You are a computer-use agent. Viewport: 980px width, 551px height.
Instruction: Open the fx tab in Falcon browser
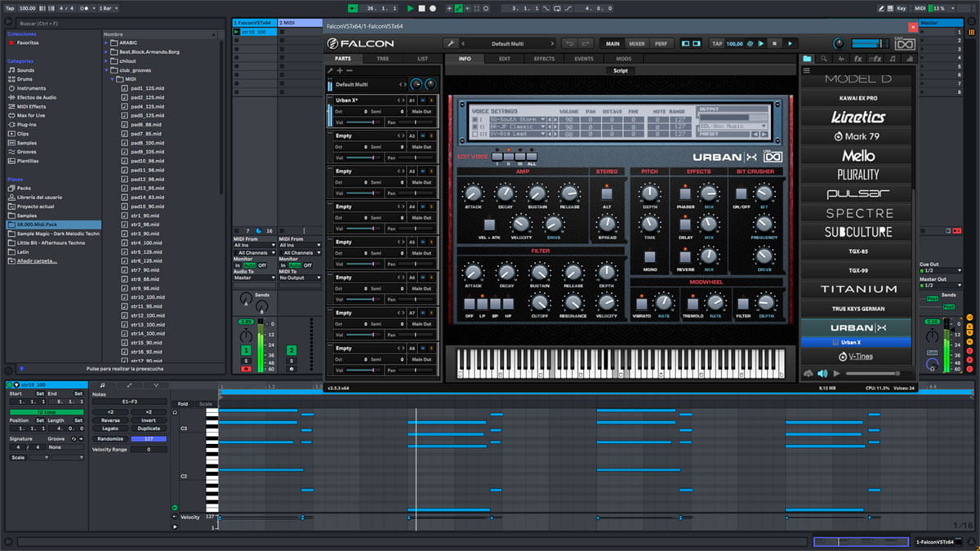(858, 59)
